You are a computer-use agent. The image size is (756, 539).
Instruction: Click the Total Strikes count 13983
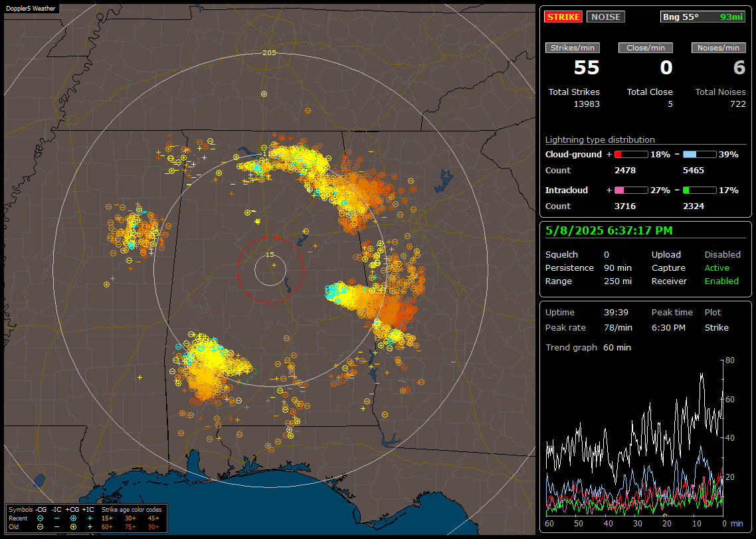(x=587, y=104)
